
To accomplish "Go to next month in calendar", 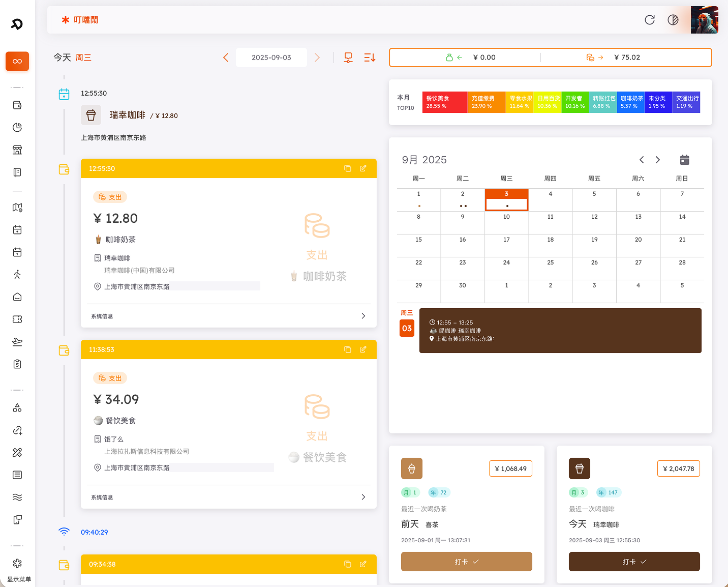I will [x=658, y=160].
